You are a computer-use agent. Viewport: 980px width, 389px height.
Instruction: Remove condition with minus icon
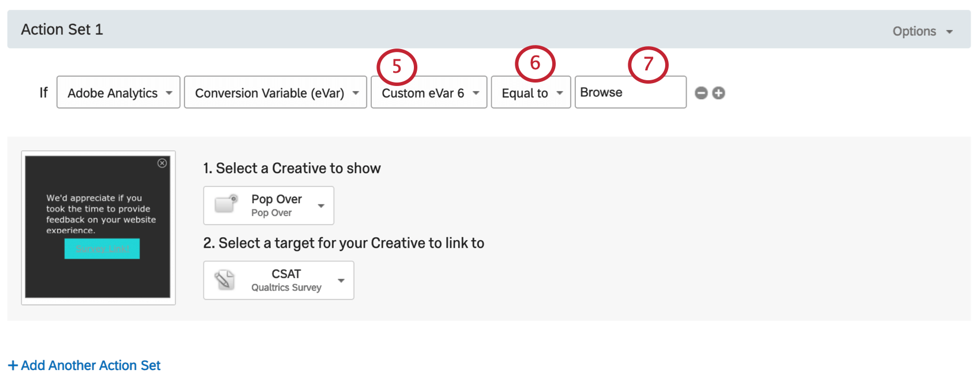click(x=701, y=93)
